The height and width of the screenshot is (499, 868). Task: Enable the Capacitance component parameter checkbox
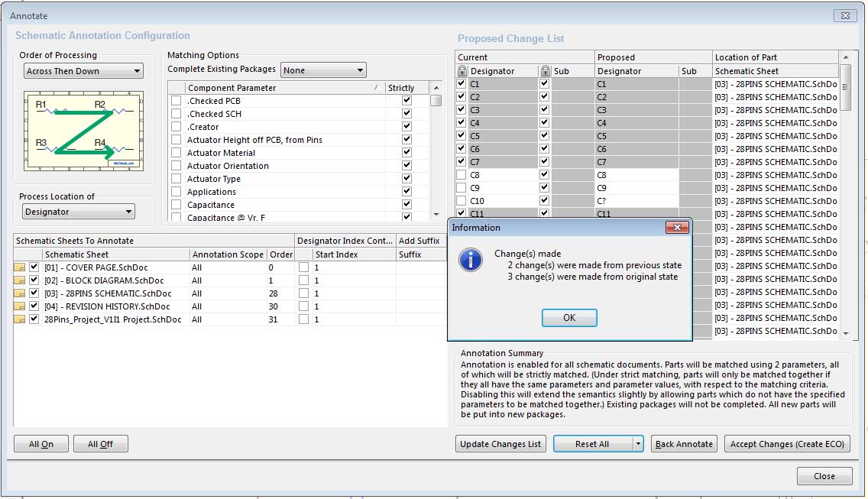click(177, 205)
